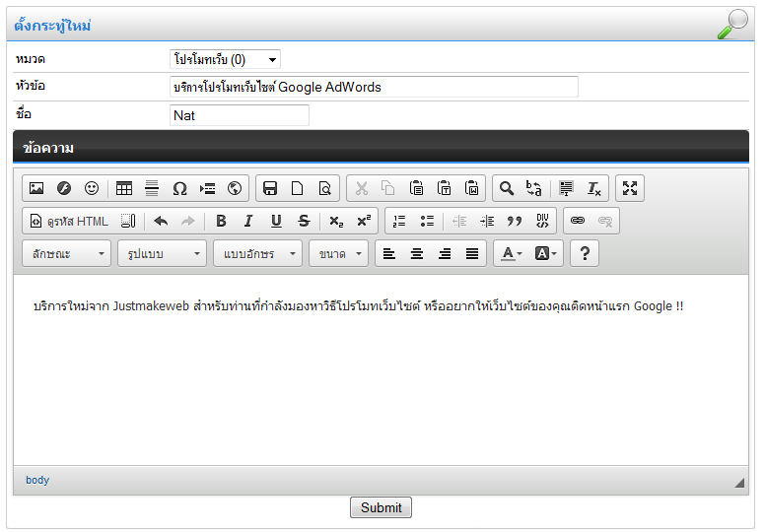Open the หมวด category dropdown

pos(225,59)
